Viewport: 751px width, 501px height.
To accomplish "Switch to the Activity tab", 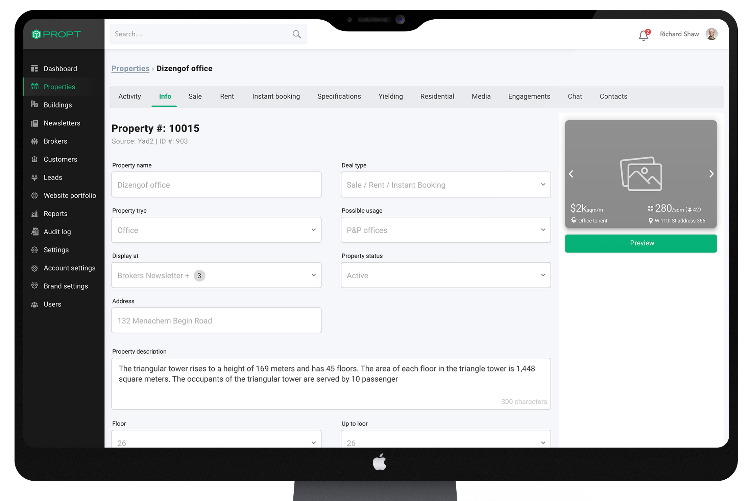I will [x=130, y=96].
